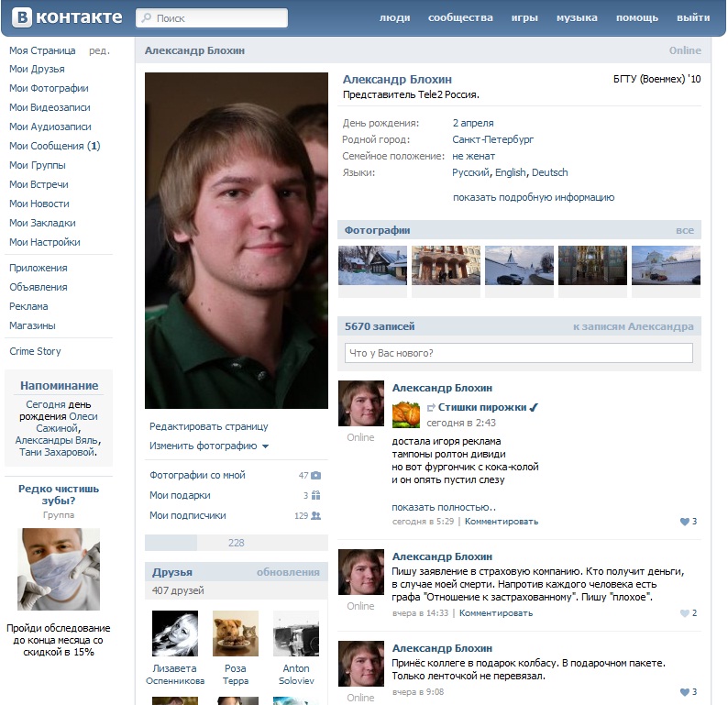
Task: Open Мои Новости
Action: pyautogui.click(x=39, y=204)
